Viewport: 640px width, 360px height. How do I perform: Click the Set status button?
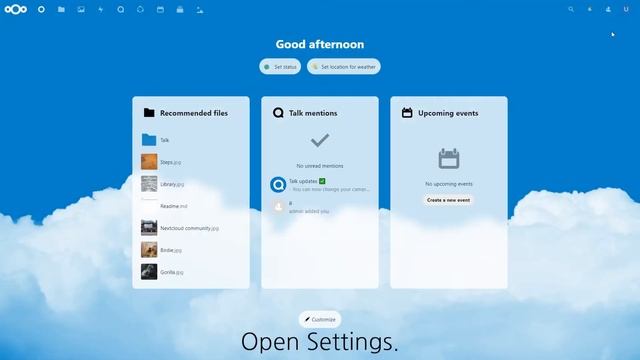pyautogui.click(x=280, y=67)
